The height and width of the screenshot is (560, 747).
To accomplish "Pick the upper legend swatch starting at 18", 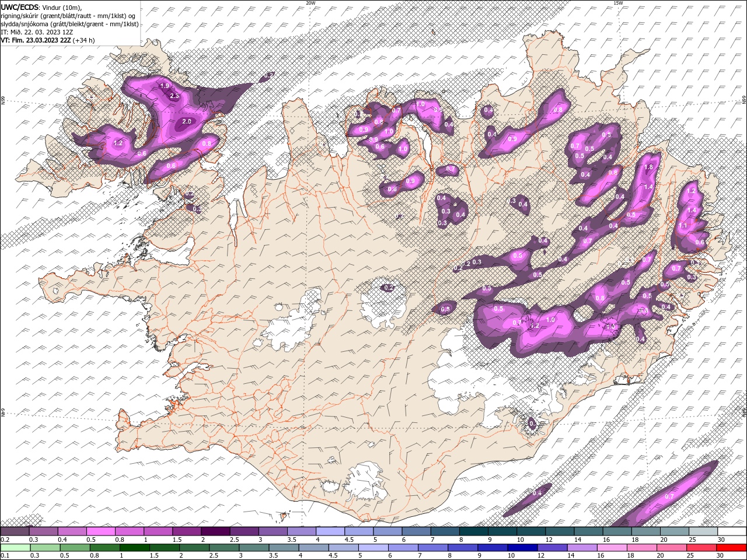I will pos(646,531).
